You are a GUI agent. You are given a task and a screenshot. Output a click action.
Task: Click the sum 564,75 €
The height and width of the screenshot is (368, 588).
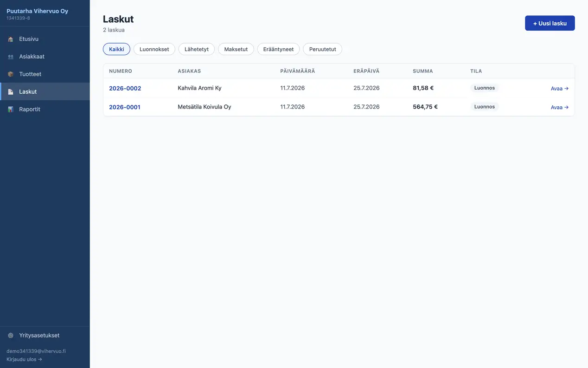[x=425, y=107]
